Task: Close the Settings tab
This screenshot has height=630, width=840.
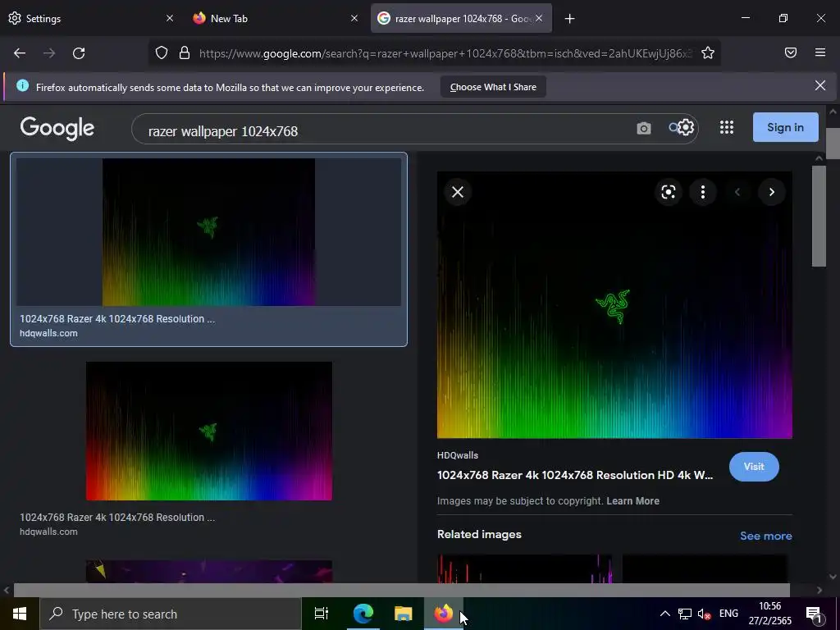Action: 170,18
